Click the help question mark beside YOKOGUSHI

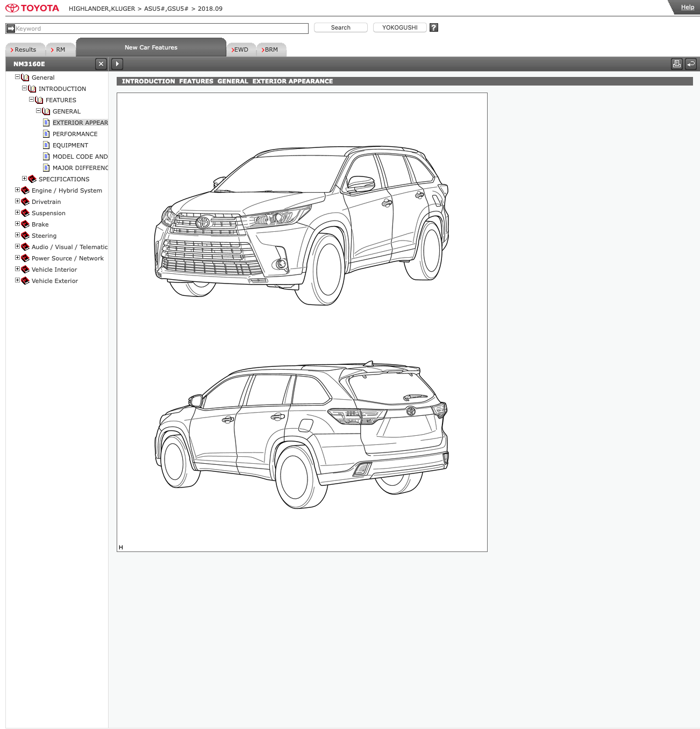point(433,27)
